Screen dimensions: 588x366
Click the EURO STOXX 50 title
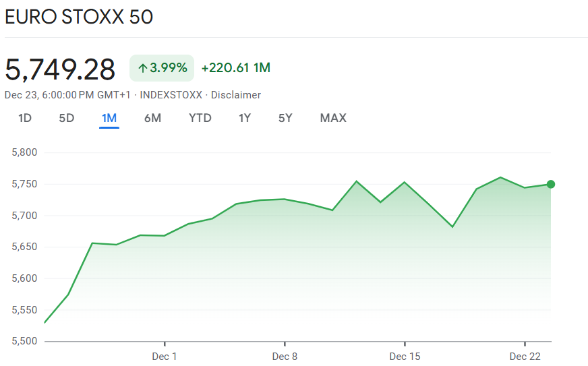(79, 17)
